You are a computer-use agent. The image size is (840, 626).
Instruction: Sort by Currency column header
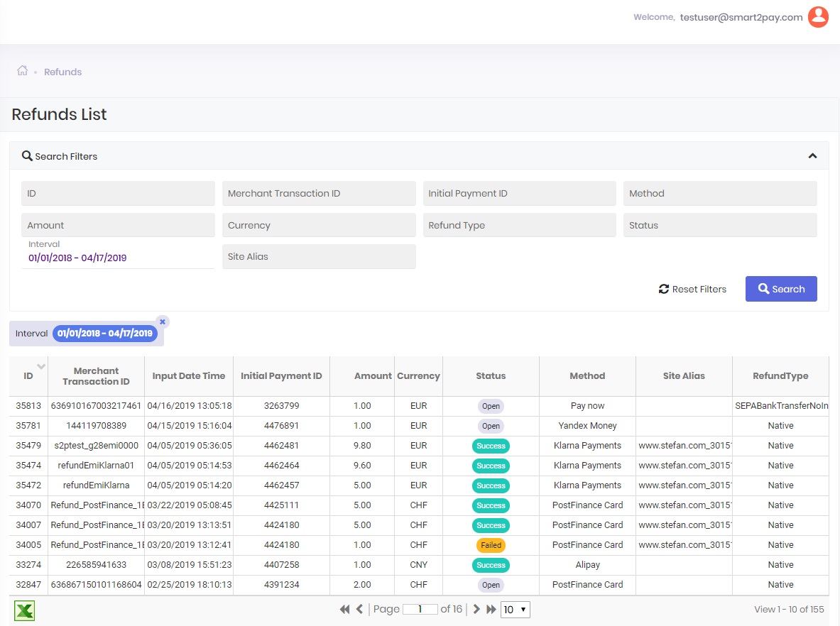point(418,376)
